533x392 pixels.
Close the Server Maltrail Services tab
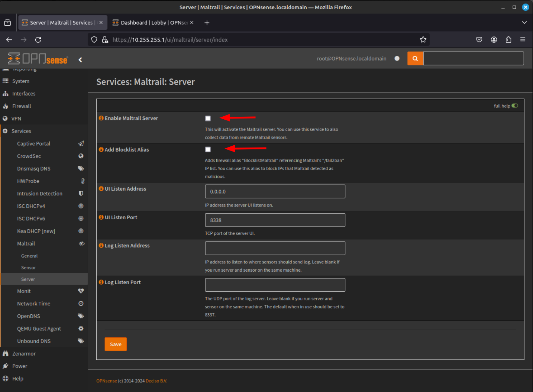pos(101,23)
